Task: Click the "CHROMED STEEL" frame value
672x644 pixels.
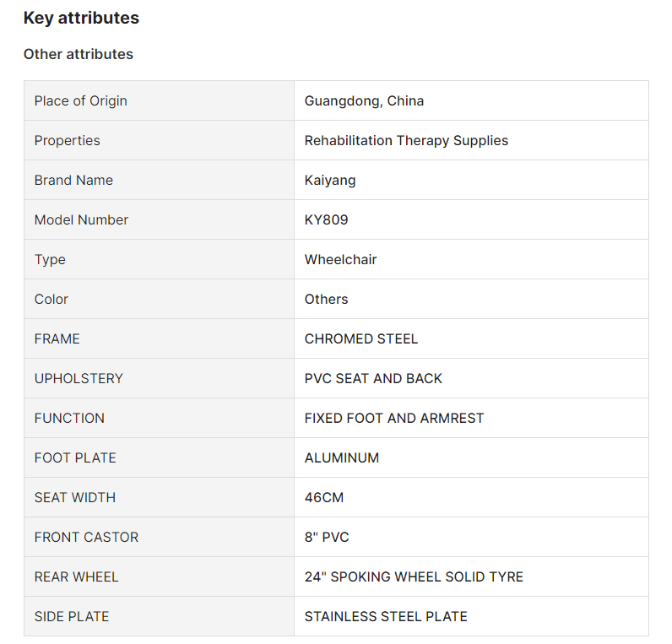Action: point(361,338)
